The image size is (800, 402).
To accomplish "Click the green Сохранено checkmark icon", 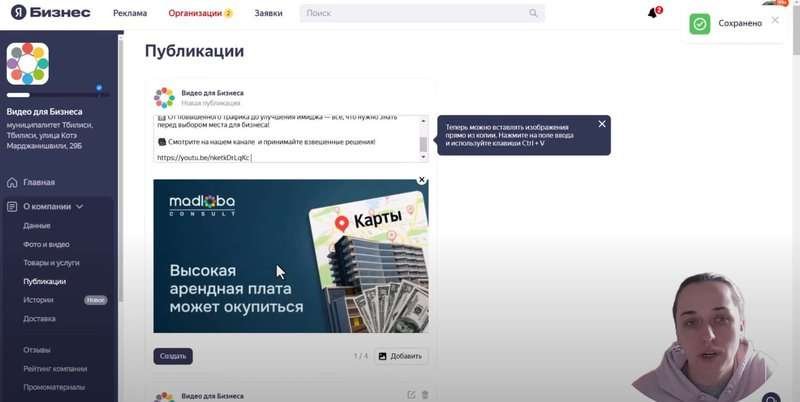I will tap(699, 23).
